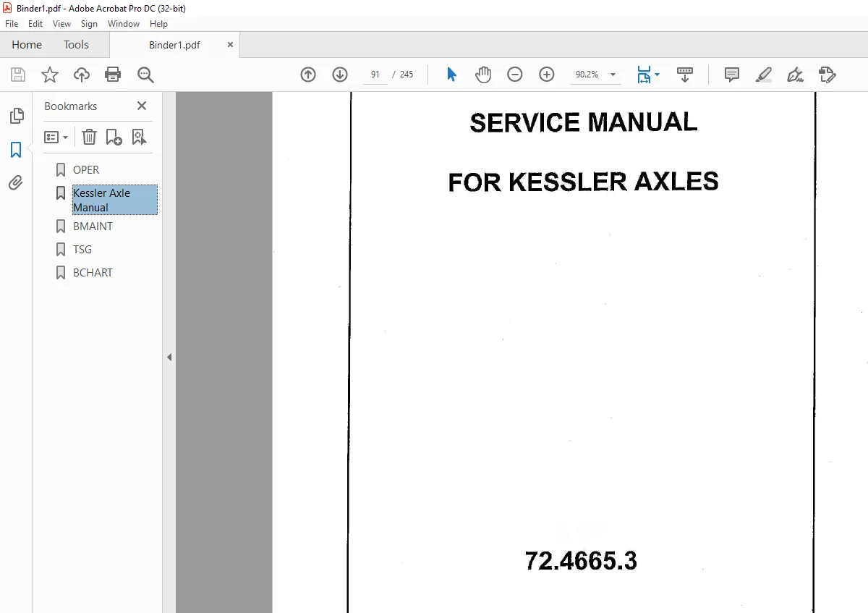Image resolution: width=868 pixels, height=613 pixels.
Task: Open the Sign menu
Action: coord(89,24)
